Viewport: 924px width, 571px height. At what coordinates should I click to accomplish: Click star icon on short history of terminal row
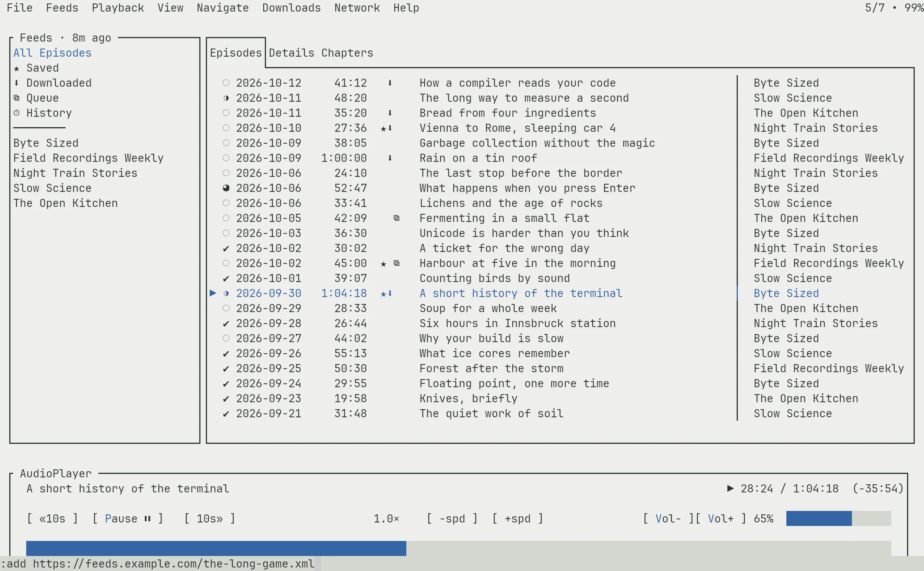[x=383, y=294]
